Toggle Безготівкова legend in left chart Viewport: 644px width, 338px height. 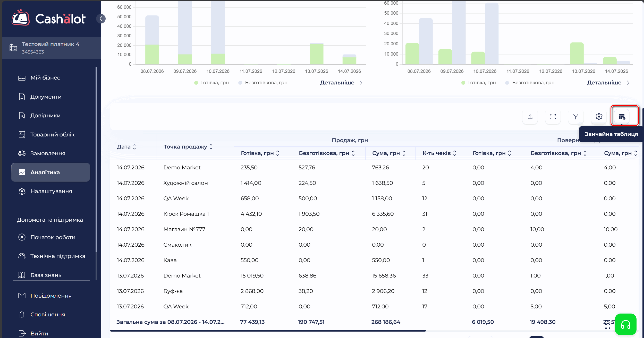pyautogui.click(x=263, y=83)
